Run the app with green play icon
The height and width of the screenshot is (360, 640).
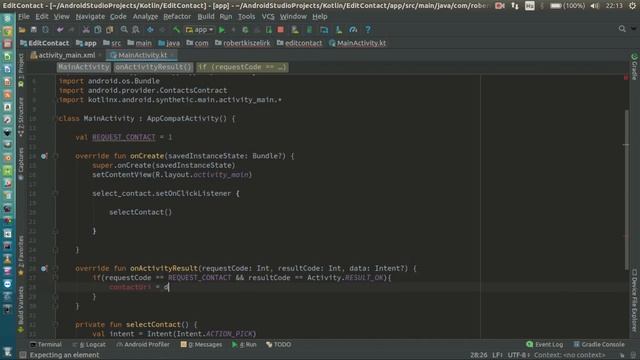222,30
